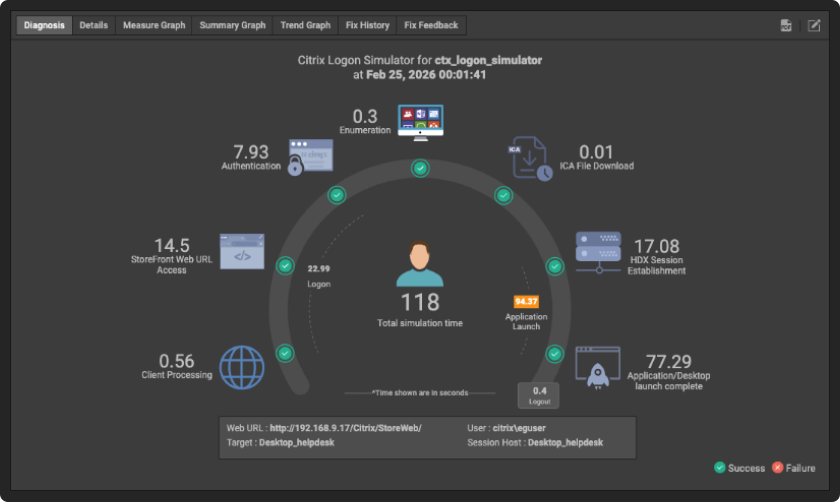The height and width of the screenshot is (502, 840).
Task: Open the Details tab
Action: point(94,25)
